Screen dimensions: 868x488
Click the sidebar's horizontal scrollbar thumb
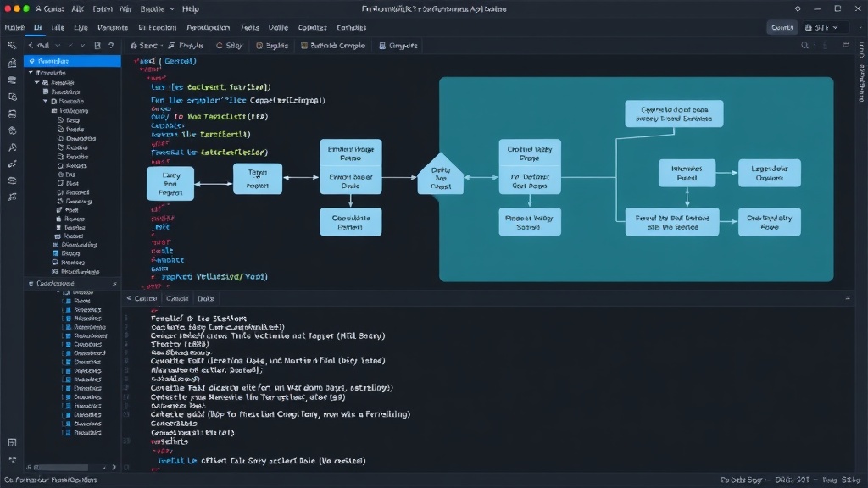click(x=62, y=468)
